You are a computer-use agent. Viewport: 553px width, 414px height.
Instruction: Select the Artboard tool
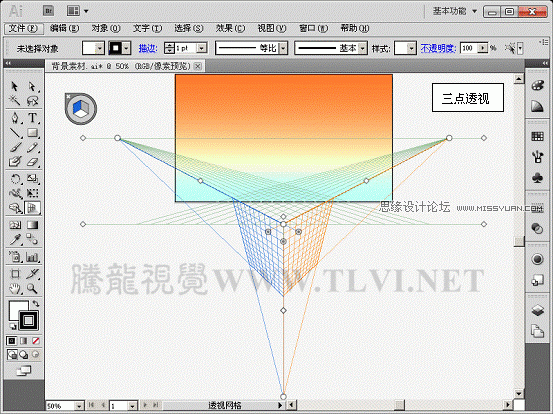tap(14, 274)
